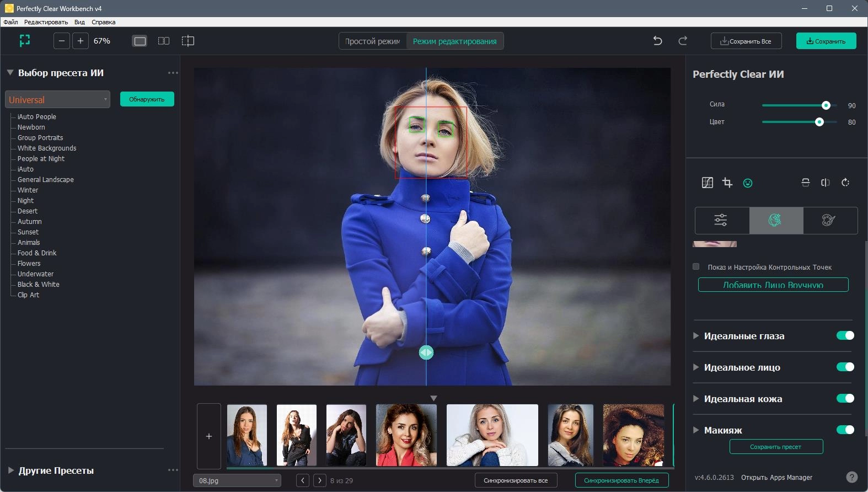This screenshot has width=868, height=492.
Task: Click Сохранить пресет button
Action: pos(776,447)
